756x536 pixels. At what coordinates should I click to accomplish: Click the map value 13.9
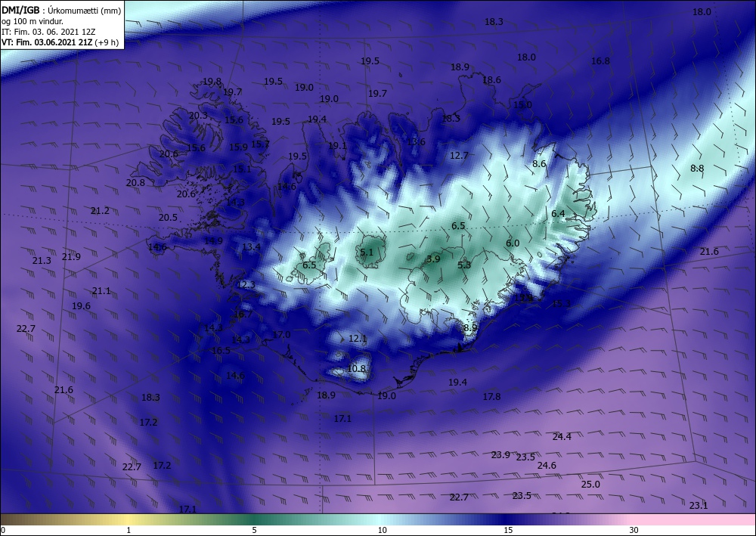(x=524, y=298)
